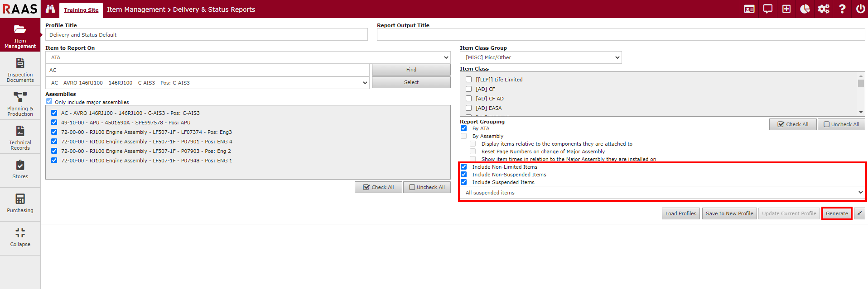Viewport: 868px width, 289px height.
Task: Click the power logout icon
Action: tap(860, 9)
